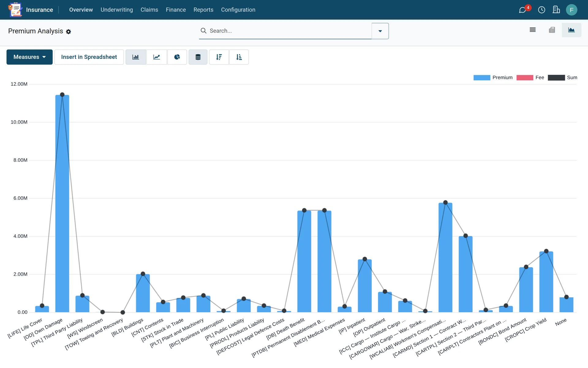Toggle stacked bars option
Screen dimensions: 588x368
198,57
